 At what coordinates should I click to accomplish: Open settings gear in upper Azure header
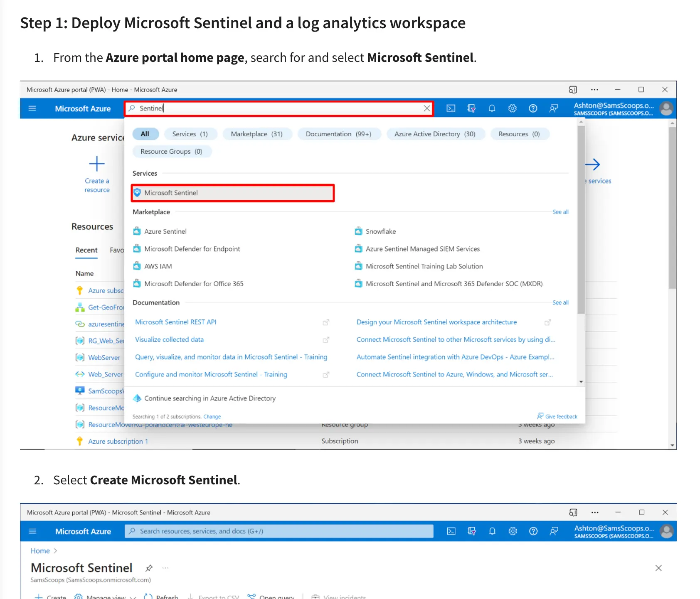click(x=512, y=108)
